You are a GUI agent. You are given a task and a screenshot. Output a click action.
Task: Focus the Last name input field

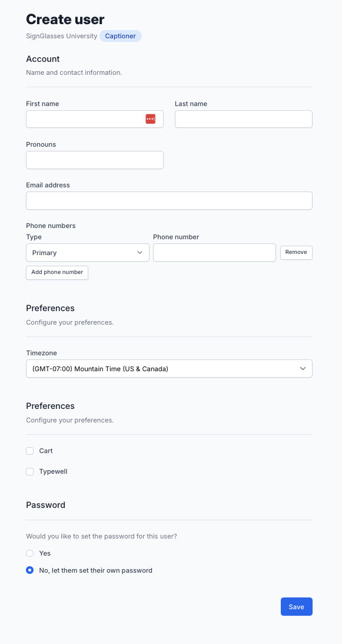[244, 119]
